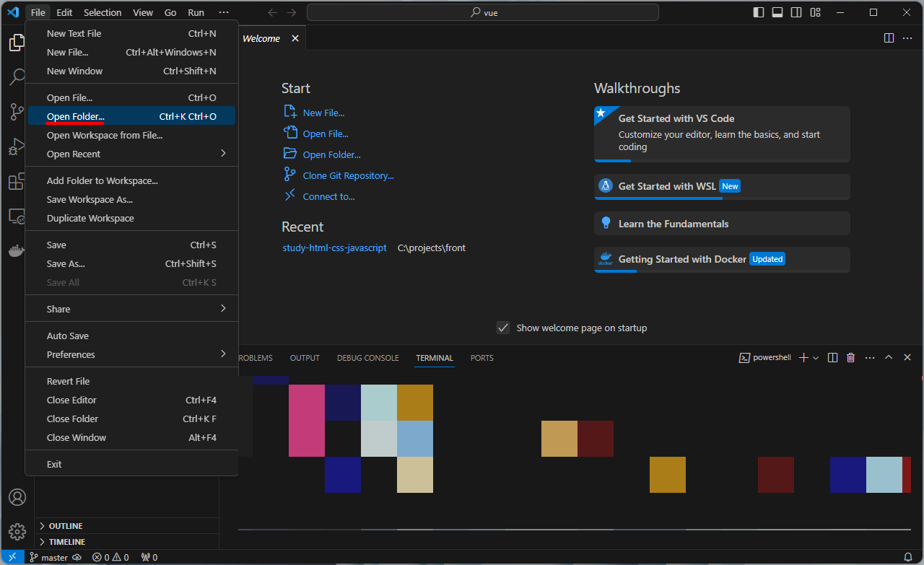The image size is (924, 565).
Task: Close the terminal panel
Action: [907, 357]
